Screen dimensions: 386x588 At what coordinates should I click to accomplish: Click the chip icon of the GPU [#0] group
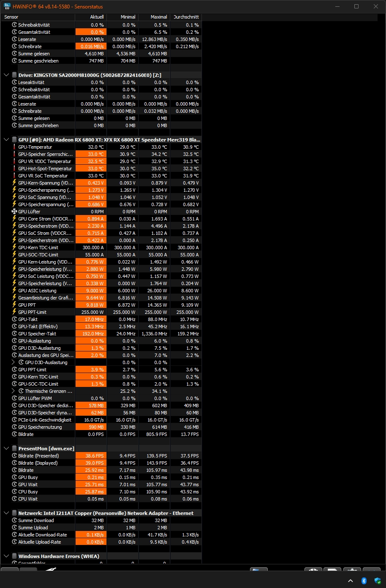coord(14,140)
